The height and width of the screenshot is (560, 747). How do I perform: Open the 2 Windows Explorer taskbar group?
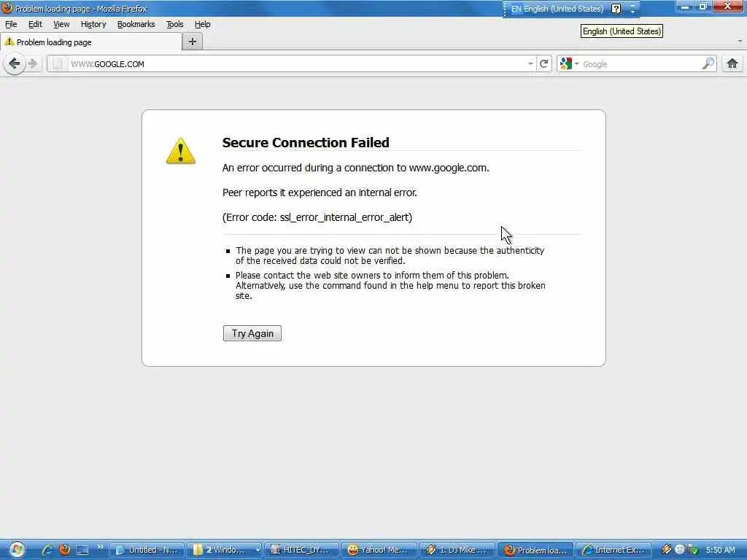[x=224, y=550]
